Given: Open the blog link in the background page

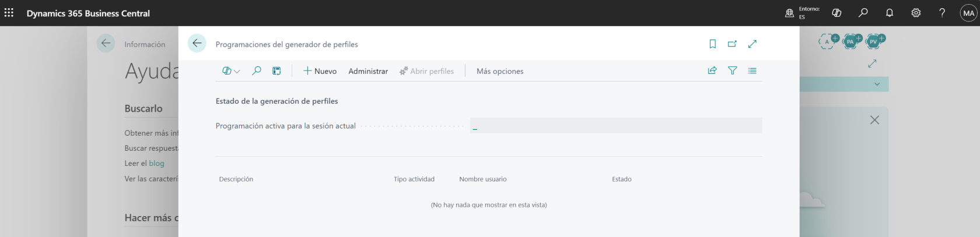Looking at the screenshot, I should [156, 164].
